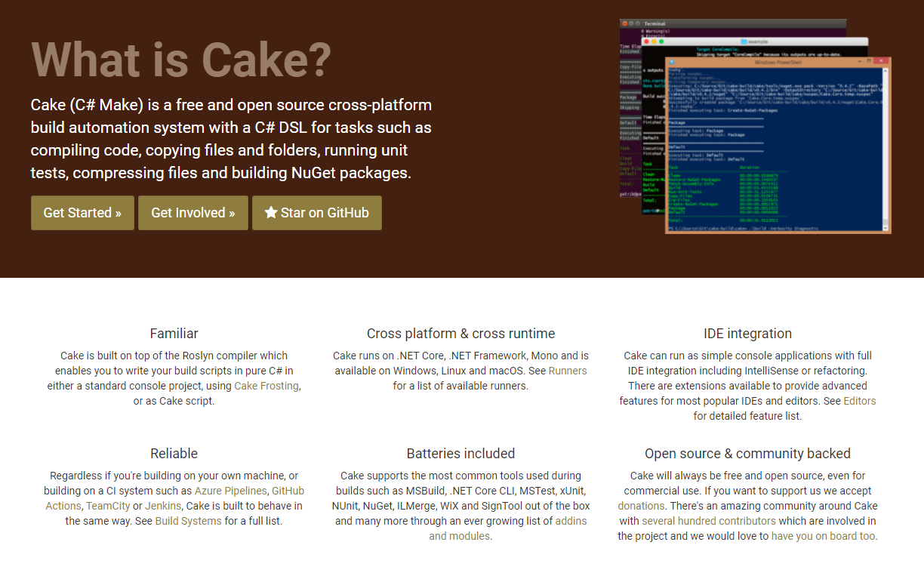This screenshot has width=924, height=576.
Task: Open the Build Systems link
Action: pos(189,521)
